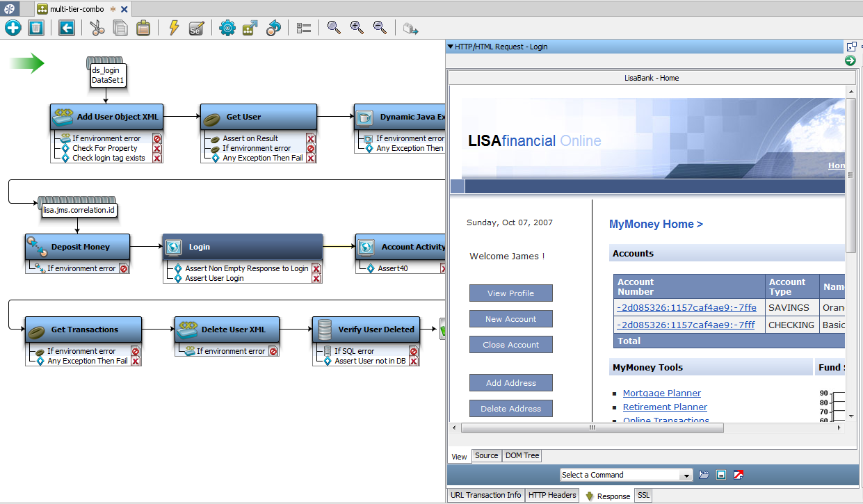The width and height of the screenshot is (863, 504).
Task: Open the DOM Tree tab
Action: 522,455
